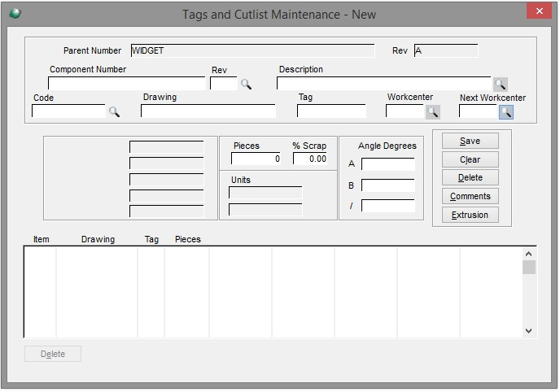Focus the Code input field
Screen dimensions: 560x392
68,111
